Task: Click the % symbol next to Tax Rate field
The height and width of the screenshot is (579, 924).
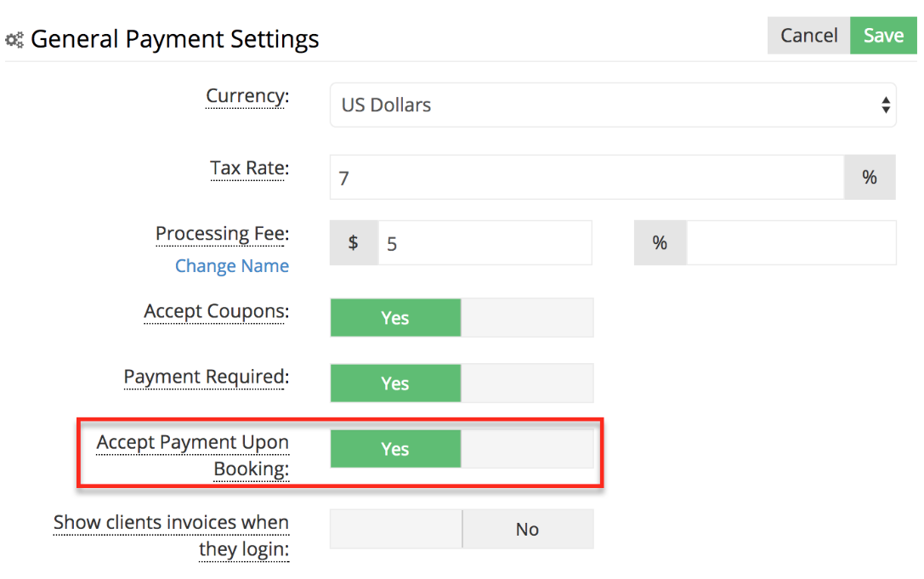Action: click(x=869, y=177)
